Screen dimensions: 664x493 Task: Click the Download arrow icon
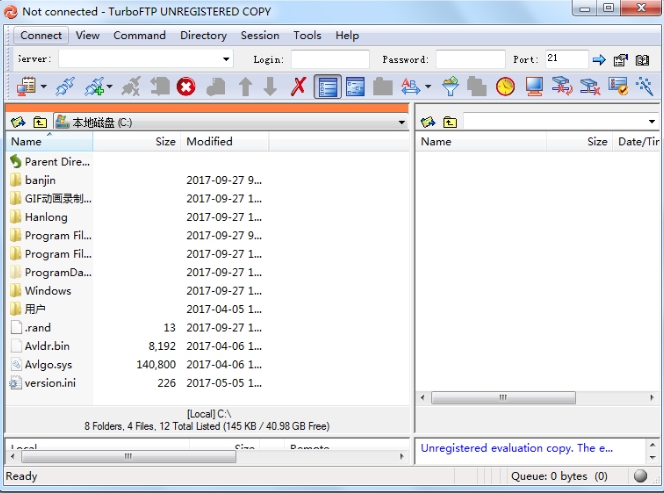(x=270, y=87)
